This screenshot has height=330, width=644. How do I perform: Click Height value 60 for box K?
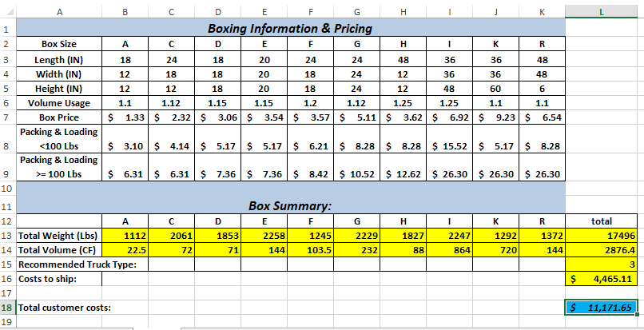pos(496,89)
